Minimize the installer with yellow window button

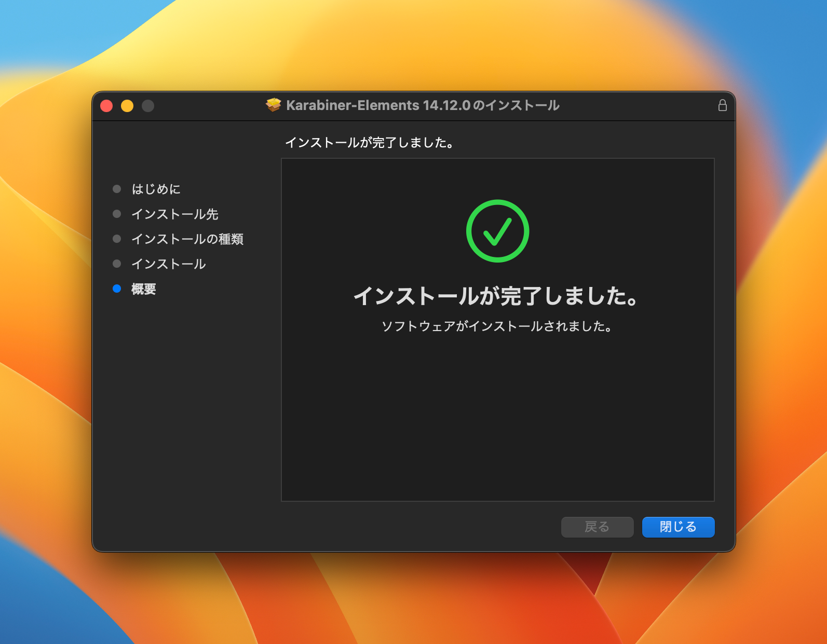click(127, 106)
